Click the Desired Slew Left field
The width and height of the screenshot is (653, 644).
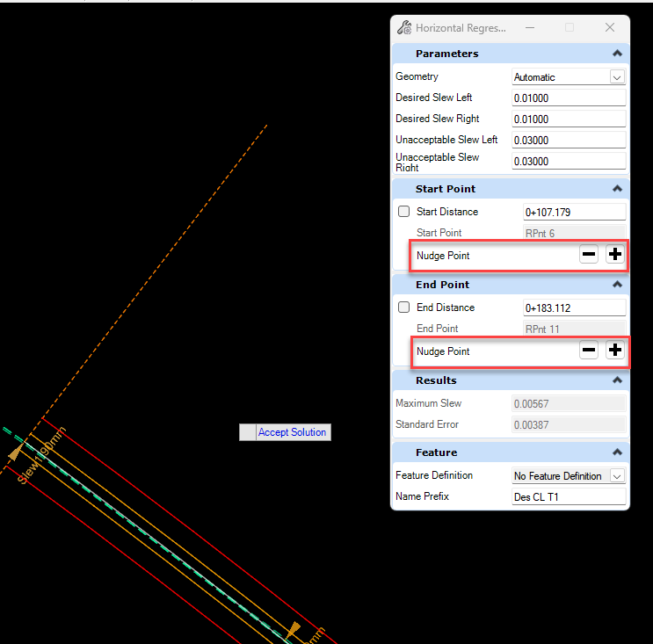(x=569, y=98)
